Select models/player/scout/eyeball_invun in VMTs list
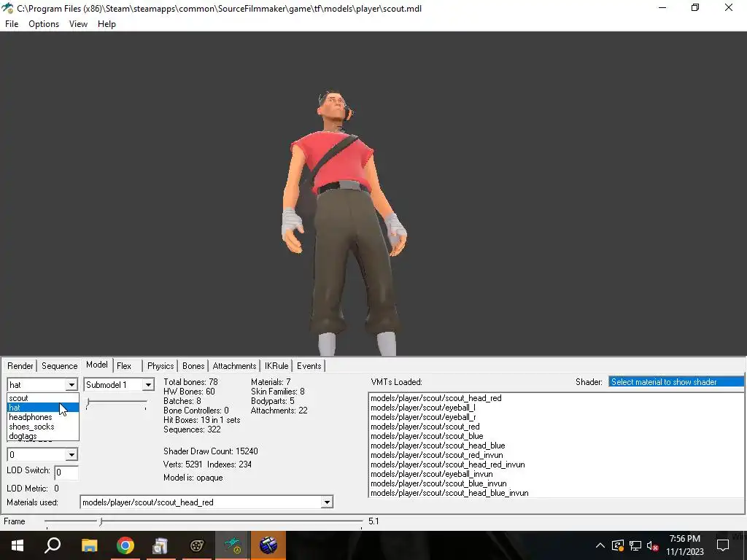747x560 pixels. click(x=432, y=474)
